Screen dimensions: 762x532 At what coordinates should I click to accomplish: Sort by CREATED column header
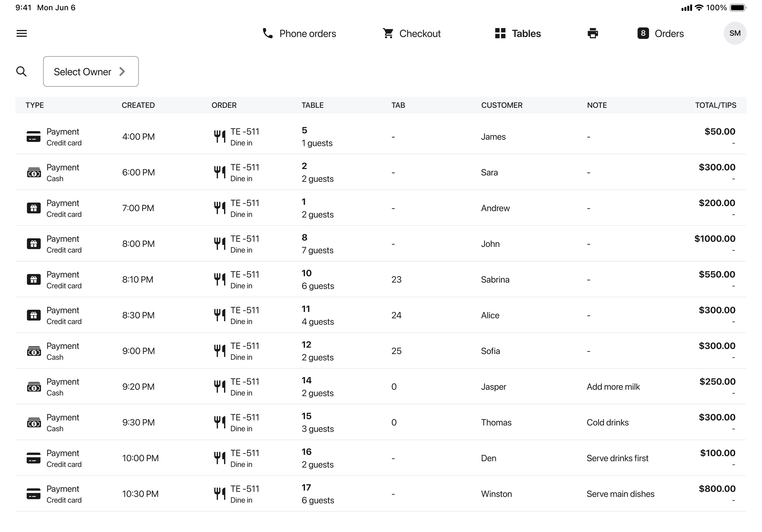pos(138,105)
